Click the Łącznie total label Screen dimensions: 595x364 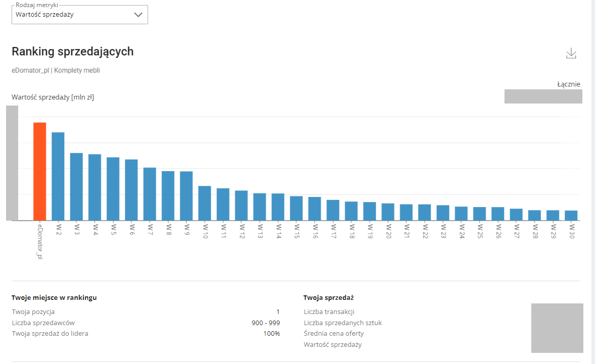click(568, 84)
